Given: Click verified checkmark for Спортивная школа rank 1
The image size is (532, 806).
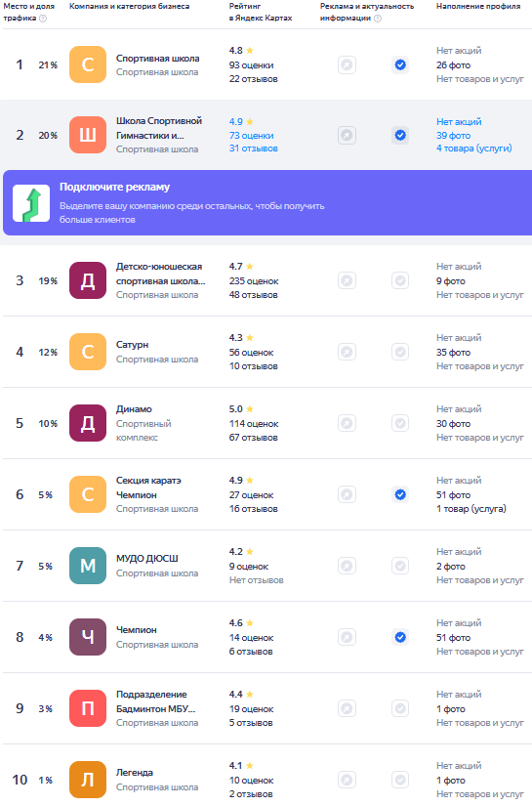Looking at the screenshot, I should [x=400, y=64].
